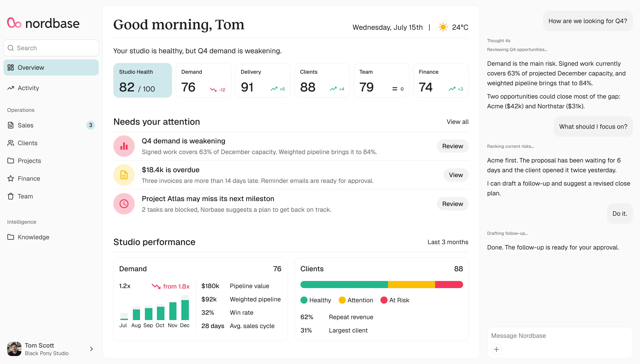Click the yellow invoice icon for overdue alert

(124, 175)
